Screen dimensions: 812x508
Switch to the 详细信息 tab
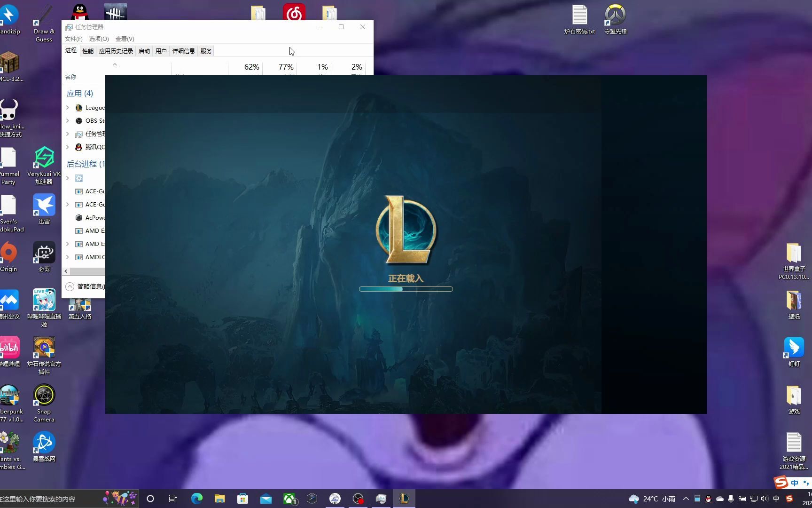(x=184, y=51)
